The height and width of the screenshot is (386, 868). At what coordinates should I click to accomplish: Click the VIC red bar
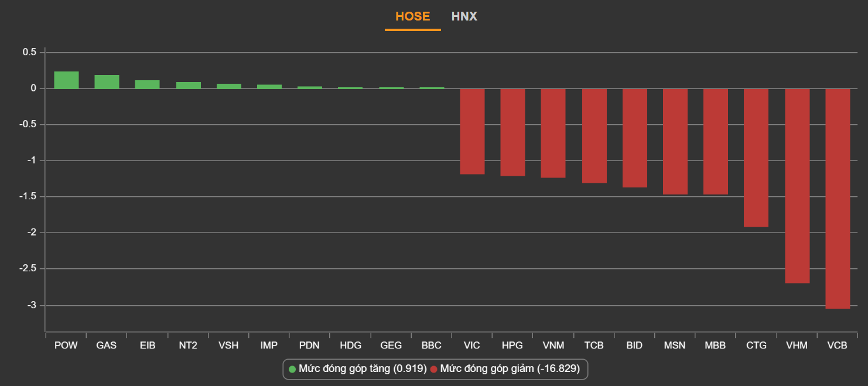point(472,131)
